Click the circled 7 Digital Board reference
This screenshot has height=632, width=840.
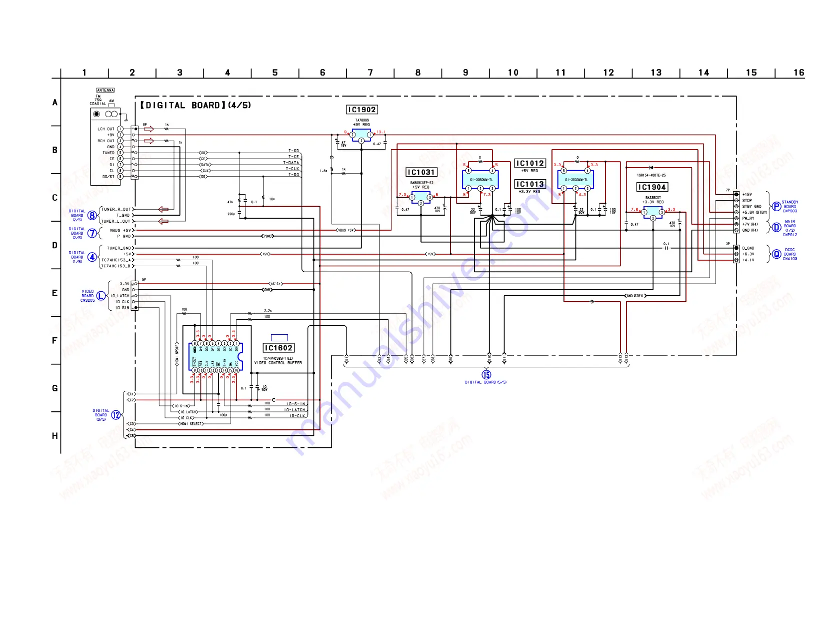point(92,233)
